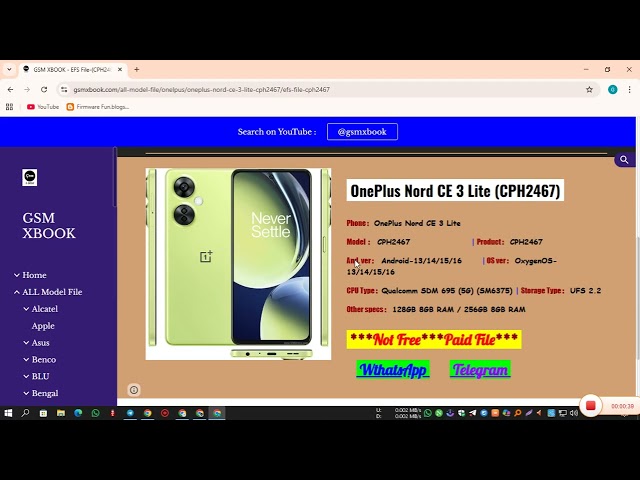Select the GSM XBOOK EFS File tab
The width and height of the screenshot is (640, 480).
pos(73,70)
